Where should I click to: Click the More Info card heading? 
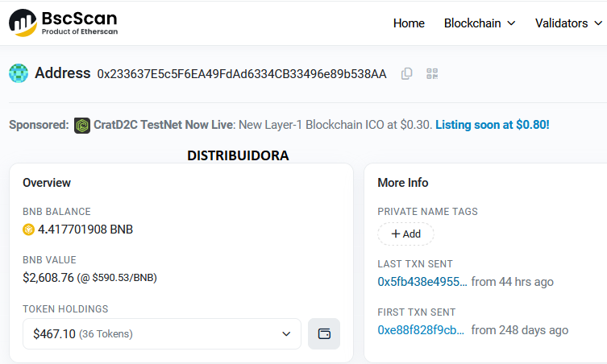pyautogui.click(x=403, y=183)
